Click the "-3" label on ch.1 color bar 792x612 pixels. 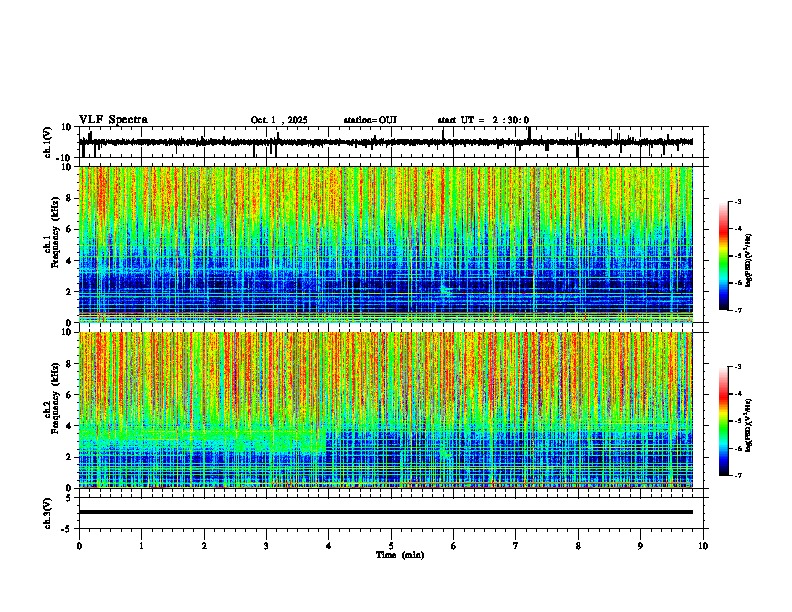pos(737,201)
